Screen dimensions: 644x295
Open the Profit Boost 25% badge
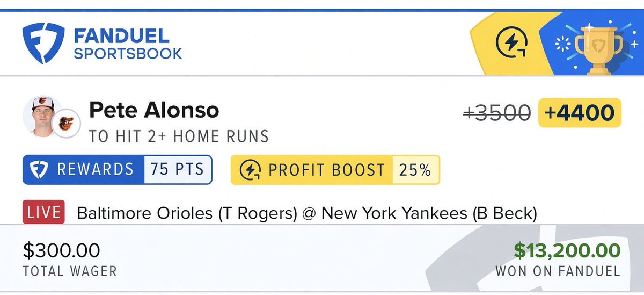[335, 170]
